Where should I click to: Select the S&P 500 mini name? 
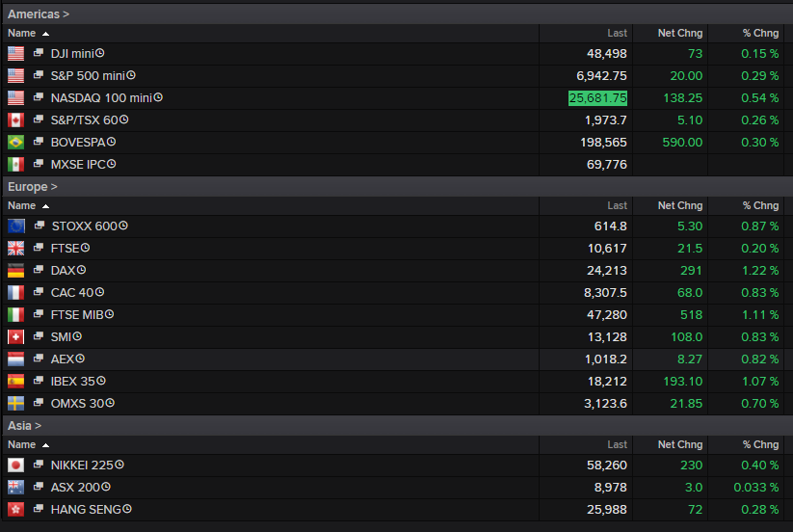[88, 76]
